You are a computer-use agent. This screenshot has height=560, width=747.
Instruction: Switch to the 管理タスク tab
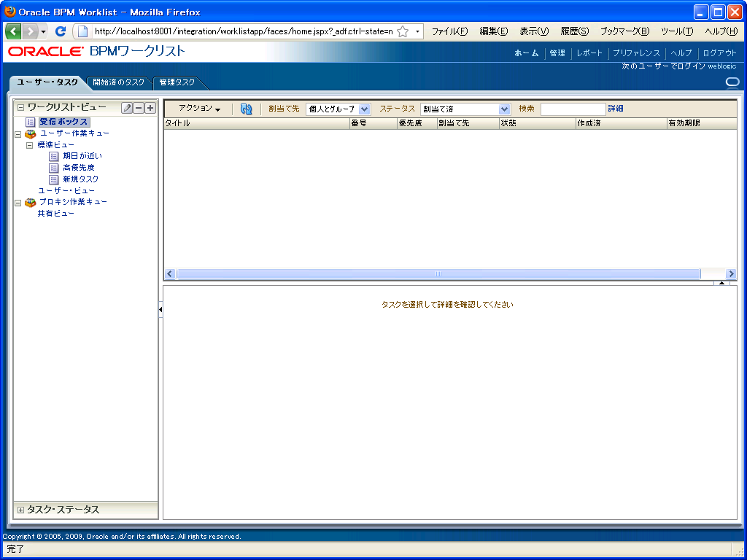(178, 82)
